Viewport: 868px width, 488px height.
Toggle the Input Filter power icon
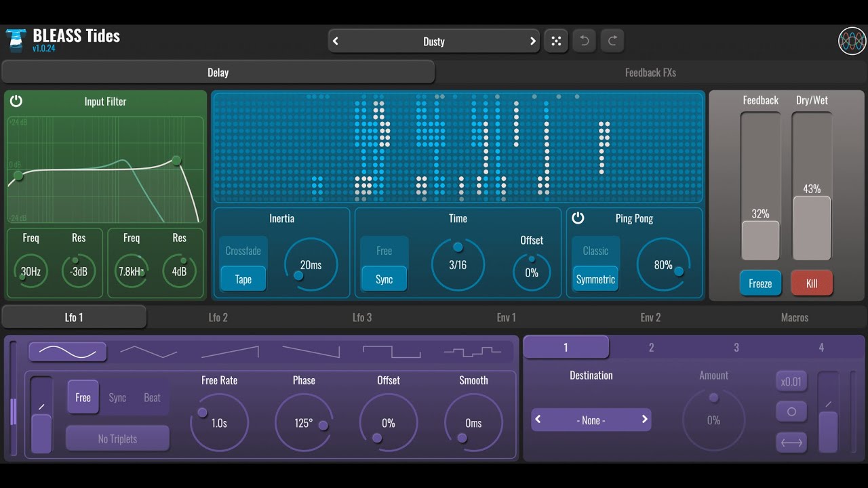[x=16, y=101]
